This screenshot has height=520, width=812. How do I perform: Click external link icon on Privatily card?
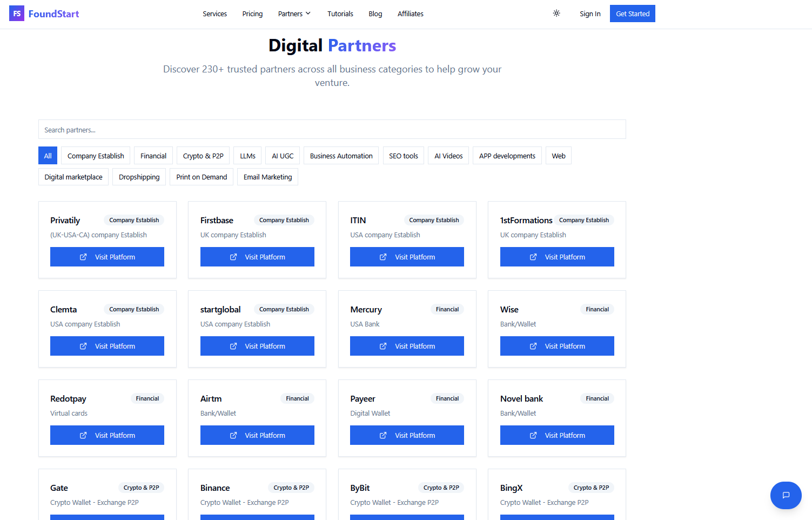(x=83, y=257)
